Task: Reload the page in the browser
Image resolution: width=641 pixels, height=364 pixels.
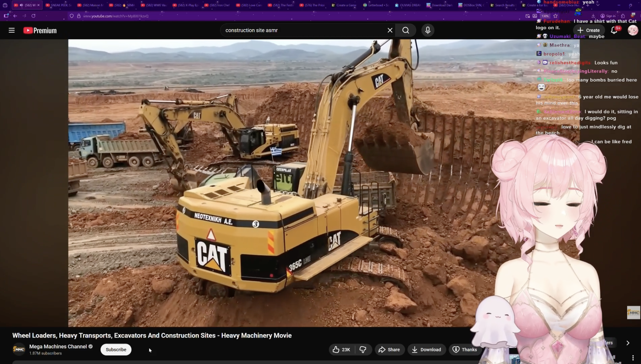Action: click(x=33, y=16)
